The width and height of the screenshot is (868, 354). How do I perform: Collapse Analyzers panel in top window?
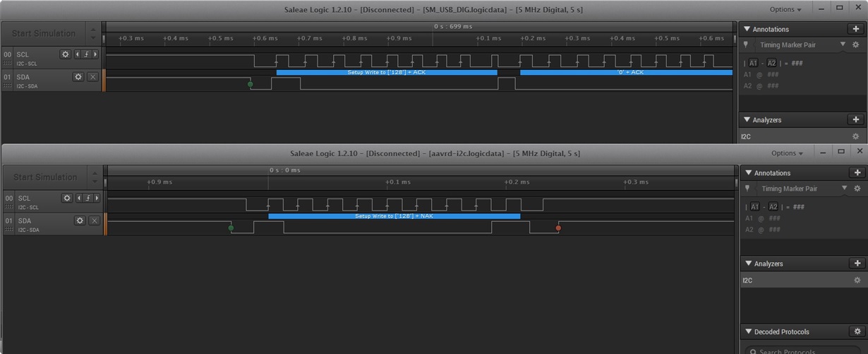point(747,119)
